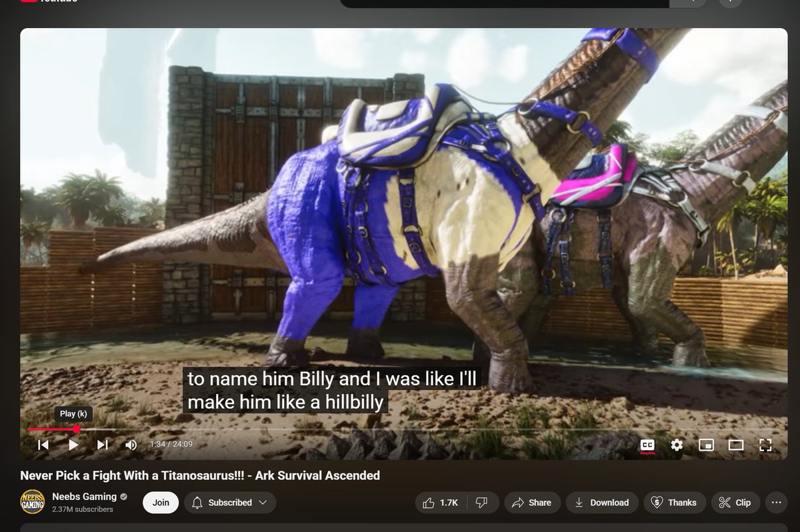Mute the video volume icon
The height and width of the screenshot is (532, 800).
point(131,445)
